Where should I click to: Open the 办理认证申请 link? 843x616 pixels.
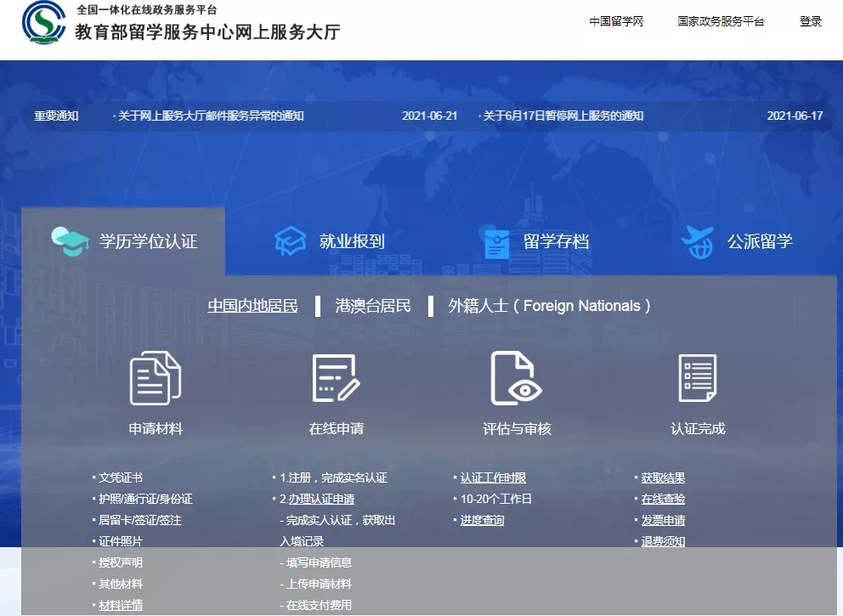pos(320,500)
